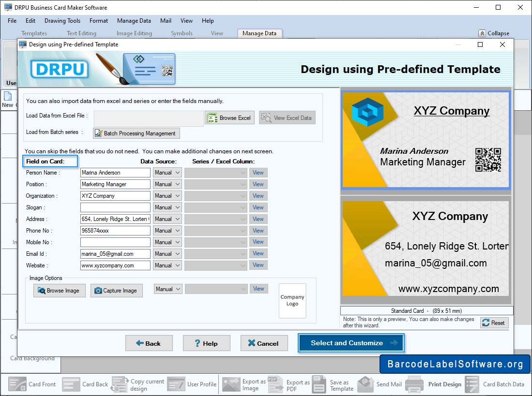Image resolution: width=532 pixels, height=396 pixels.
Task: Click the Save as Template icon
Action: (x=319, y=384)
